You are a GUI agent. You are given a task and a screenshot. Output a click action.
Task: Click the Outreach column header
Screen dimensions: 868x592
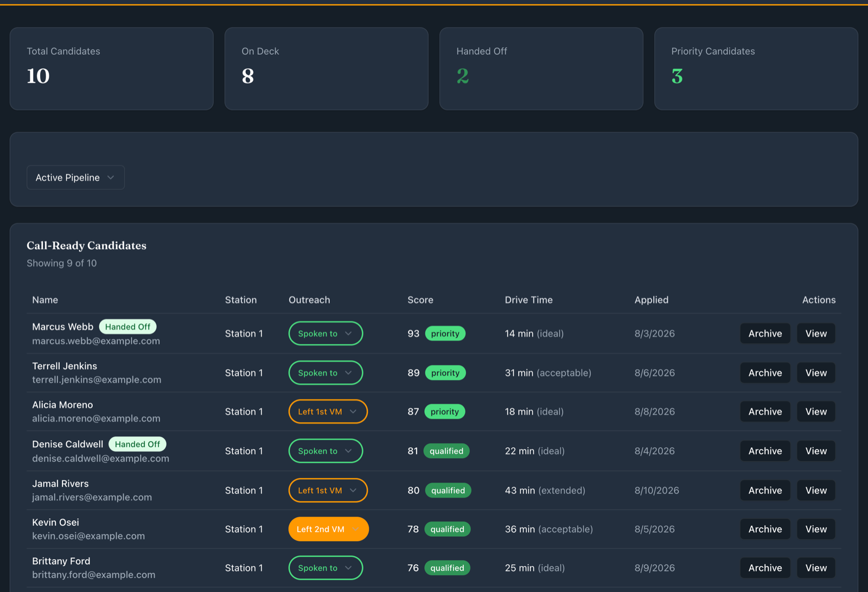309,300
